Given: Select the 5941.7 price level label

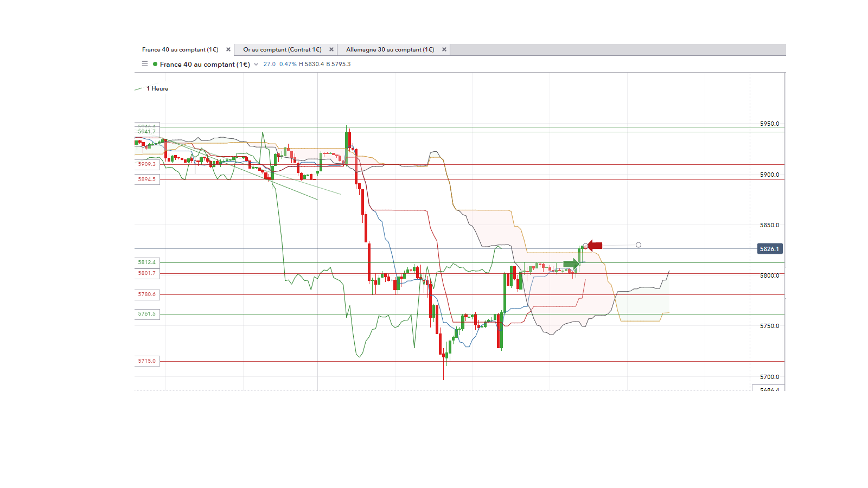Looking at the screenshot, I should pos(147,132).
